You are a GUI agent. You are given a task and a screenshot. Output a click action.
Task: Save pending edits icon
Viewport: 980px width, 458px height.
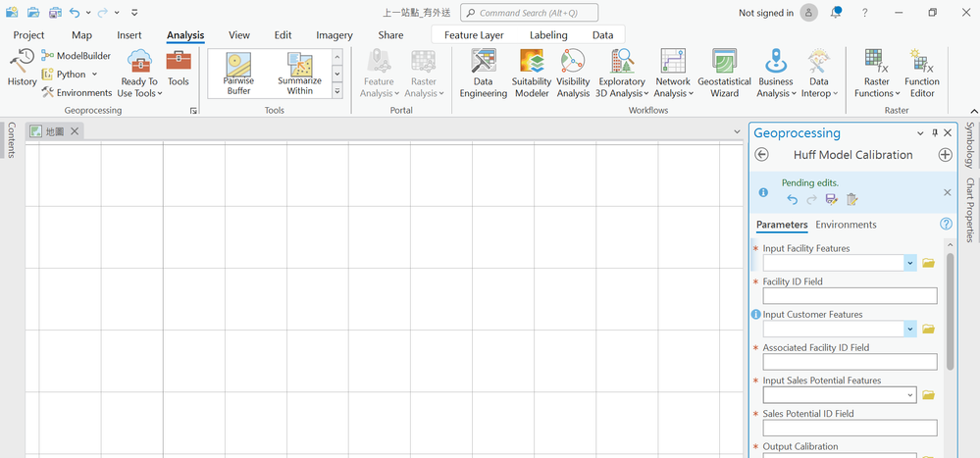[831, 199]
